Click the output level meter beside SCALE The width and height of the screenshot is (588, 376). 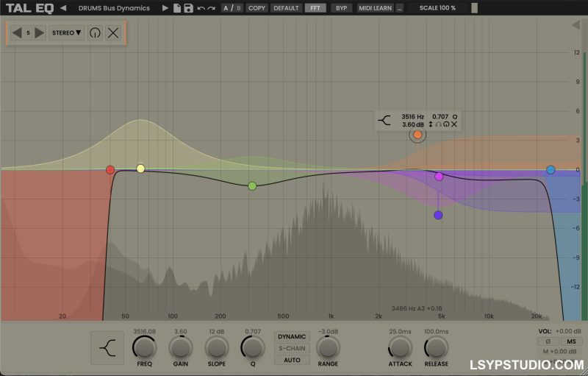pos(474,8)
